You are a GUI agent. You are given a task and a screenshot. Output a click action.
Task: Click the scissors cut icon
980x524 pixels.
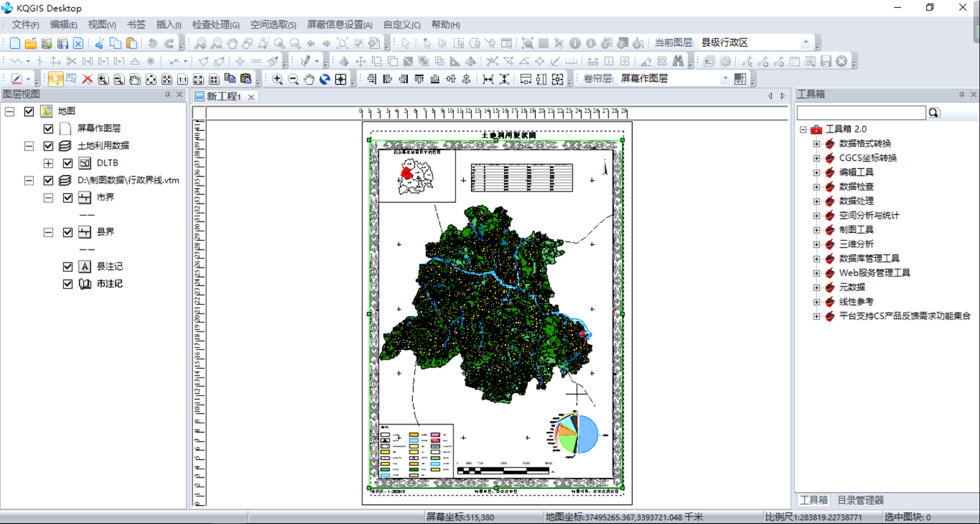point(99,43)
